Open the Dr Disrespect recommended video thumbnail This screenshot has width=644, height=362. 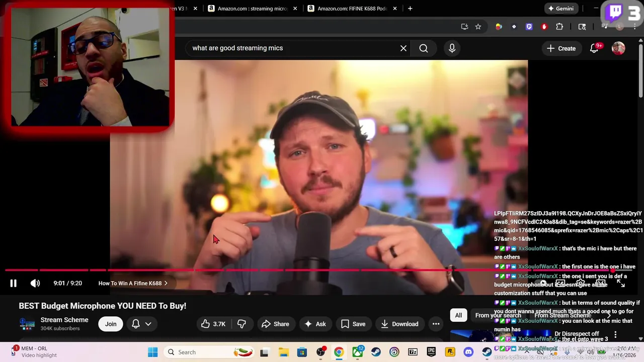pos(500,336)
